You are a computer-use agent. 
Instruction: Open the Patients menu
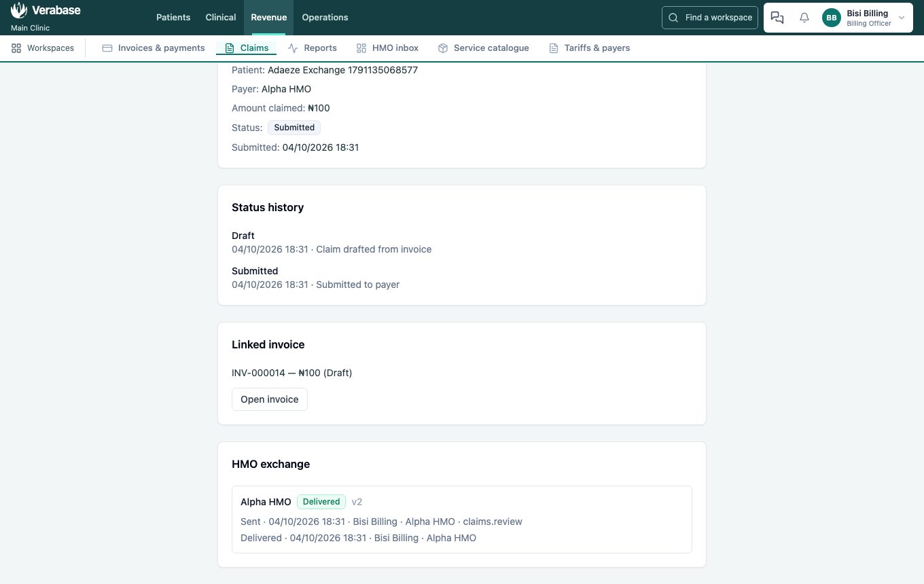click(x=173, y=18)
